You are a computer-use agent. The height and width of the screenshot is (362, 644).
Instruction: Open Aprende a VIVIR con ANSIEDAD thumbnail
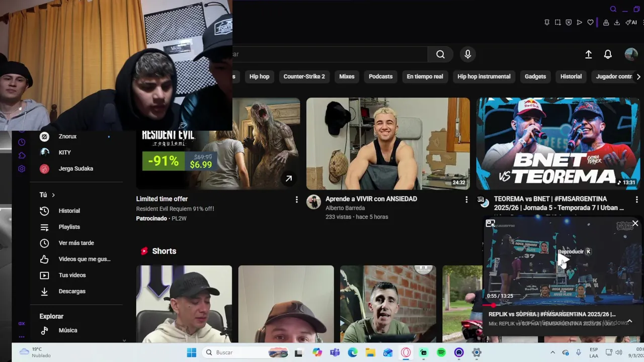point(388,144)
